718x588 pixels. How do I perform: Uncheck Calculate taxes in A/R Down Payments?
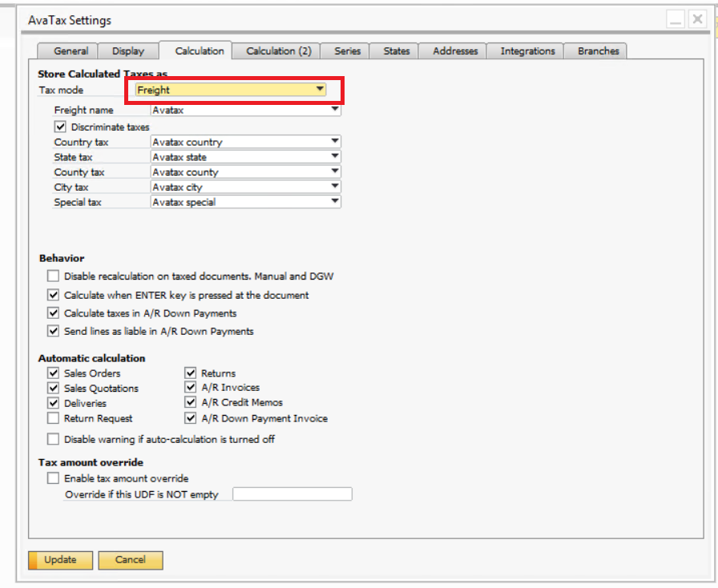pyautogui.click(x=53, y=312)
